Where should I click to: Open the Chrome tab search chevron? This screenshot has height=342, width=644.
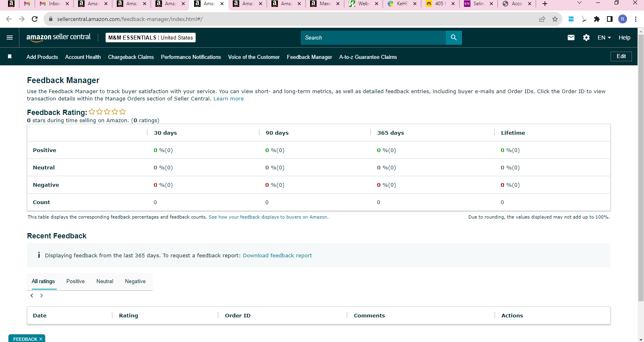tap(580, 3)
